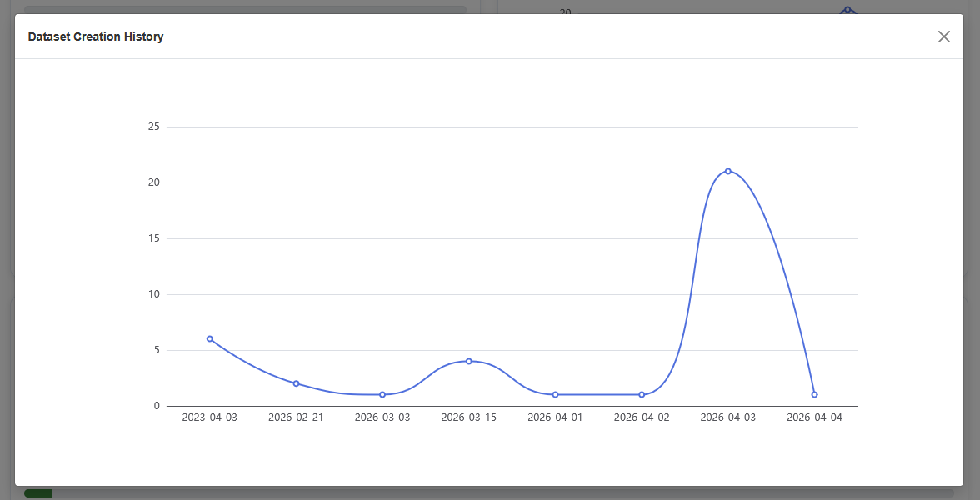
Task: Select the date label 2026-03-15
Action: pos(467,417)
